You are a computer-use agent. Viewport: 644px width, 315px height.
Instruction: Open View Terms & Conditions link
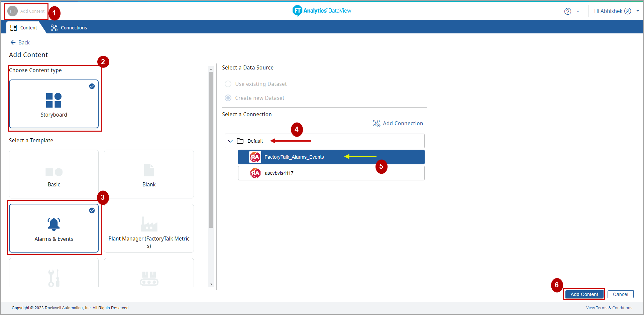tap(609, 308)
